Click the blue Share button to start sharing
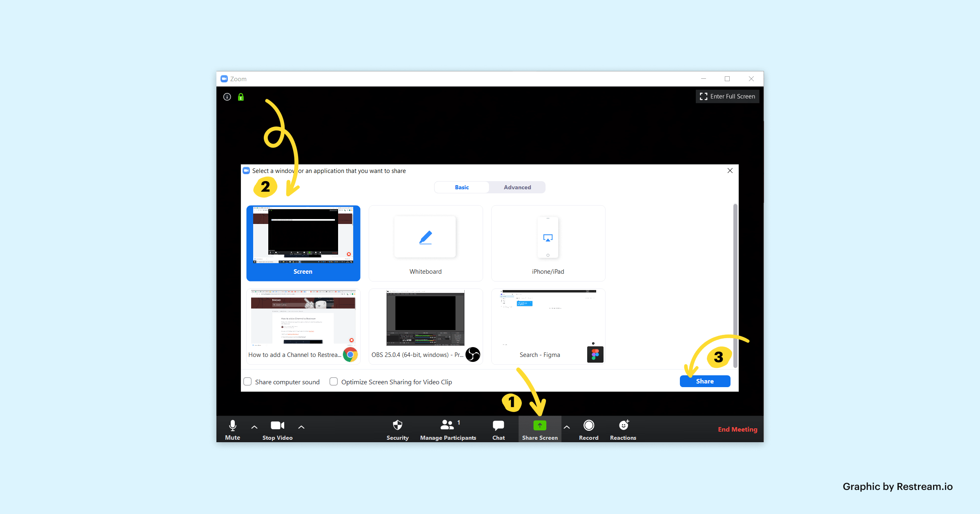This screenshot has height=514, width=980. tap(706, 381)
